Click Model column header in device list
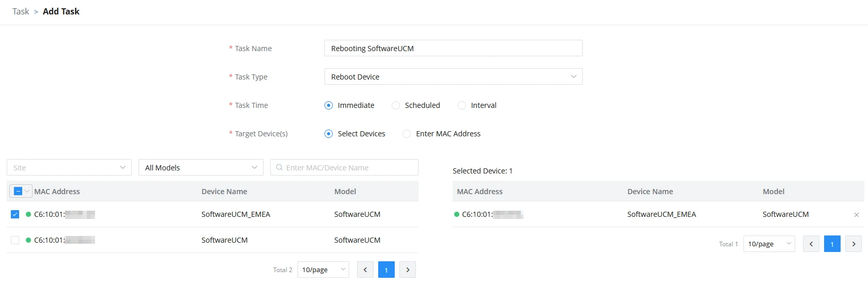The height and width of the screenshot is (284, 868). pos(345,192)
